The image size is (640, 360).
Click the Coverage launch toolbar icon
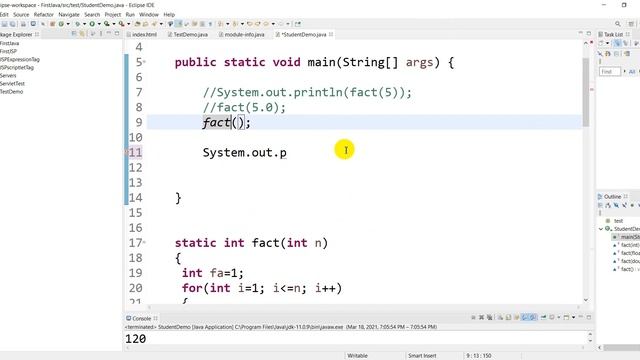107,24
